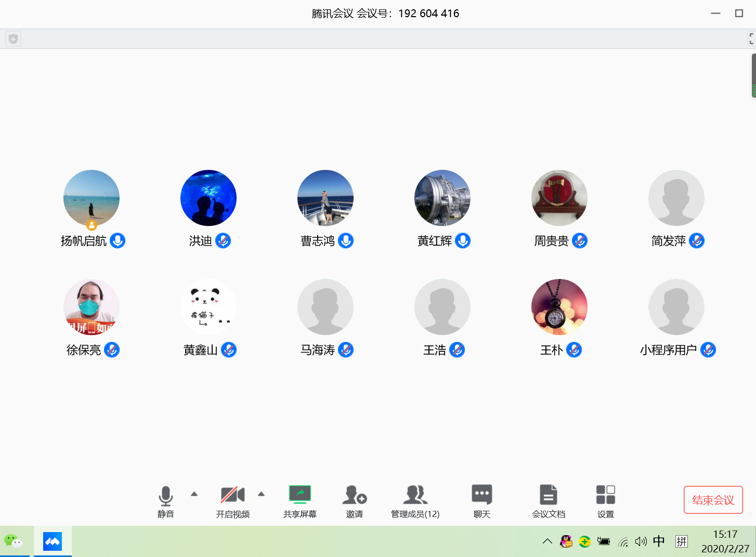
Task: Select 简发萍 default avatar
Action: pos(676,198)
